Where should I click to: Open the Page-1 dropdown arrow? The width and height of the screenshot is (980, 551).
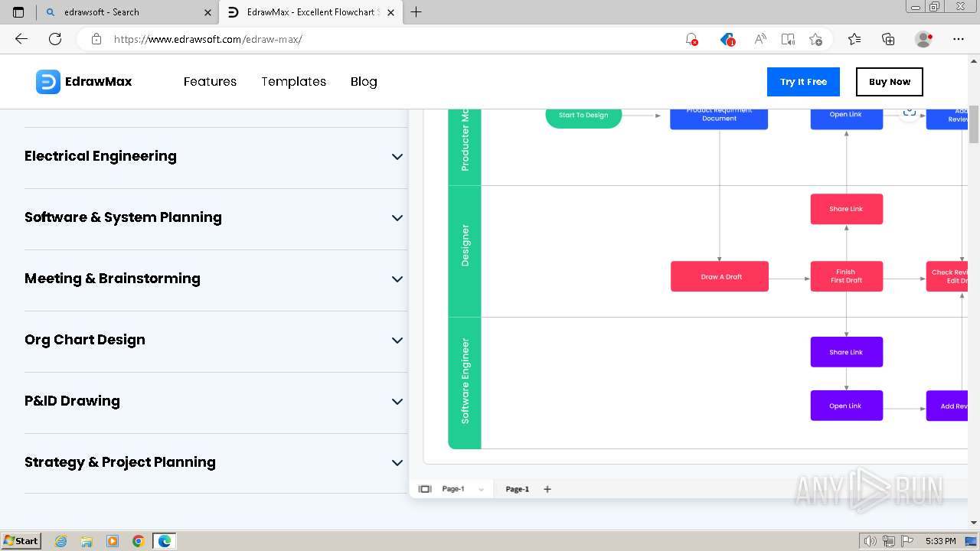(481, 490)
